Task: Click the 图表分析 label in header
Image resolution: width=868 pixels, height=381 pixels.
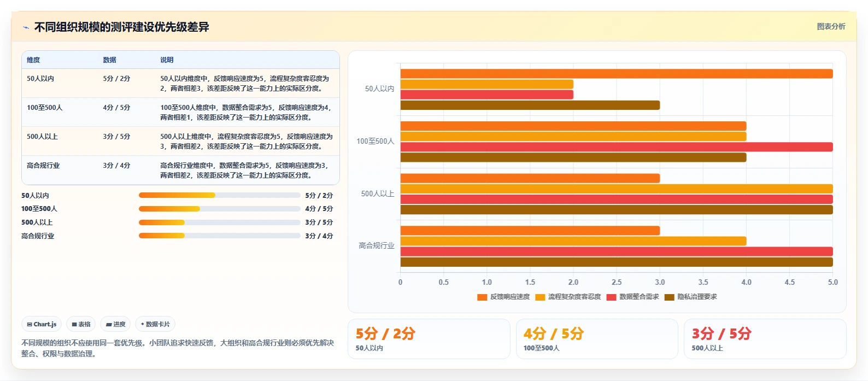Action: point(831,26)
